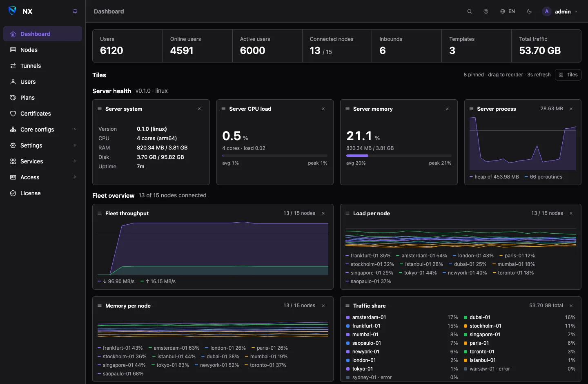Remove the Server system tile
The height and width of the screenshot is (384, 588).
point(199,109)
